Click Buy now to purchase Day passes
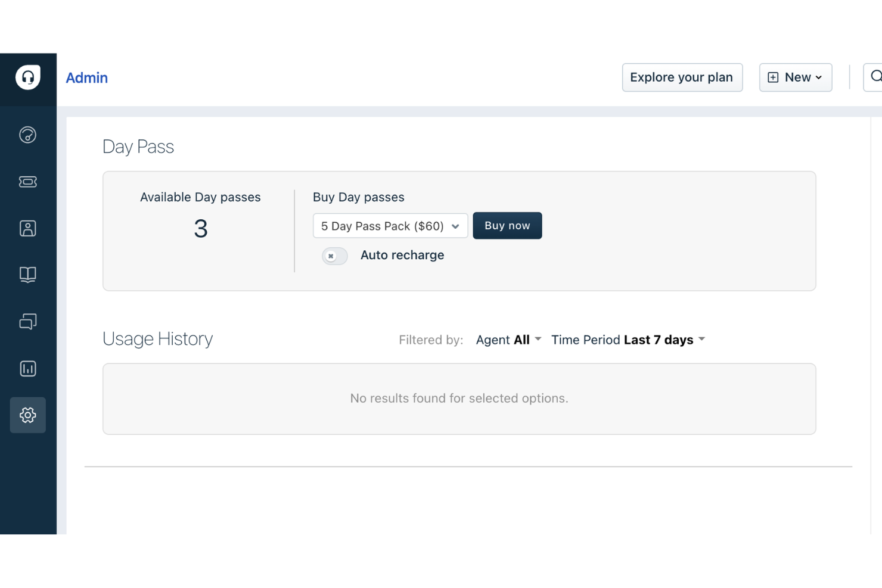This screenshot has height=588, width=882. (507, 225)
